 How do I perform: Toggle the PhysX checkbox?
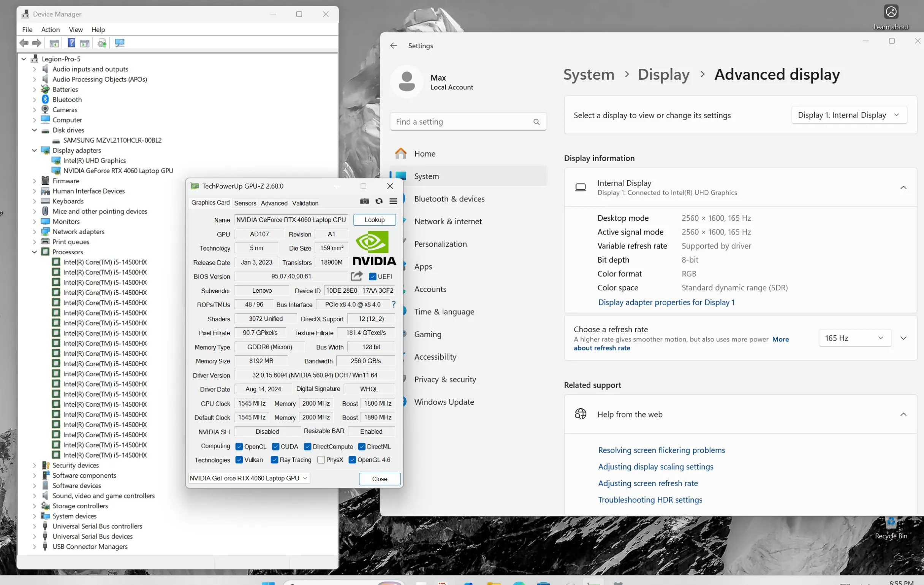[321, 460]
